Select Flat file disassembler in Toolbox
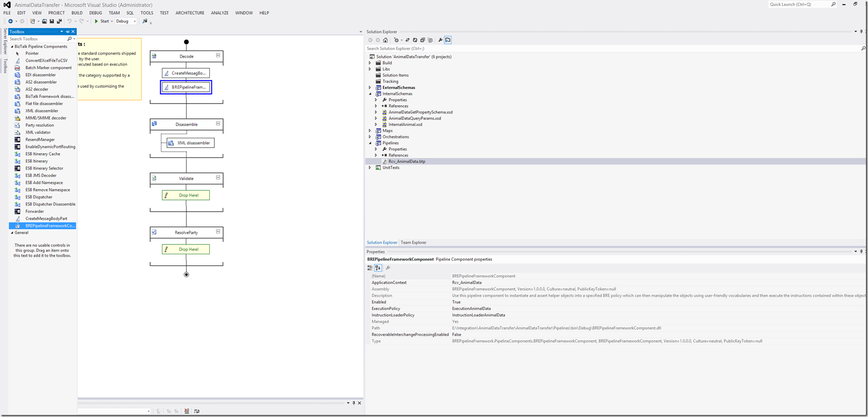The image size is (868, 417). [x=44, y=104]
